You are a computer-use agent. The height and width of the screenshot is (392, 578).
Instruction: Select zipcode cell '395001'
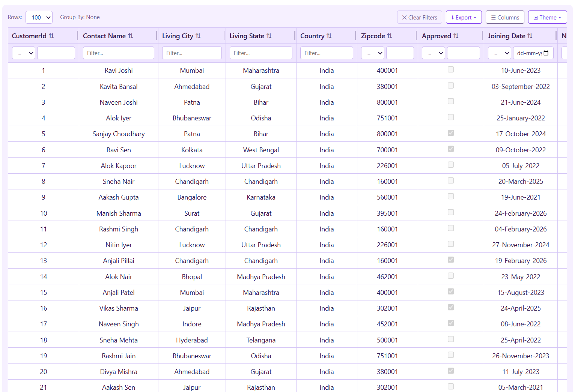(x=387, y=213)
